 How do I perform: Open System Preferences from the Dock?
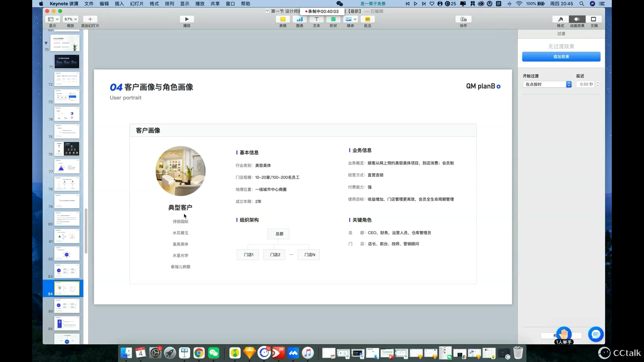click(155, 353)
